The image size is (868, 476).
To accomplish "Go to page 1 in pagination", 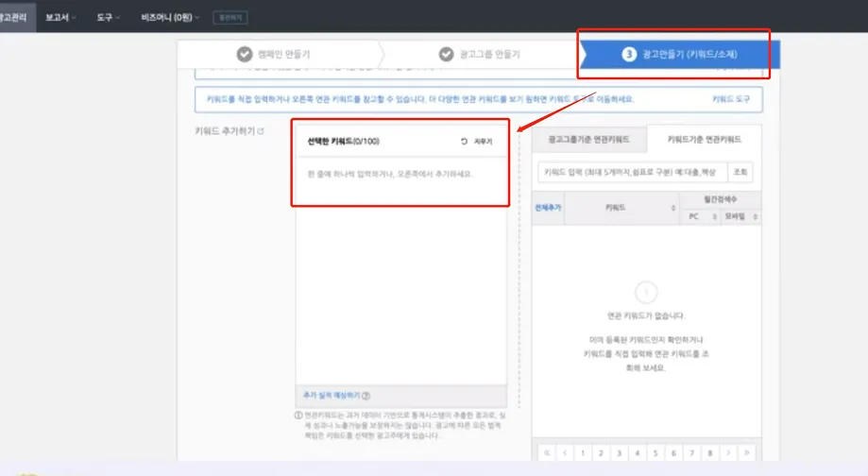I will (583, 452).
